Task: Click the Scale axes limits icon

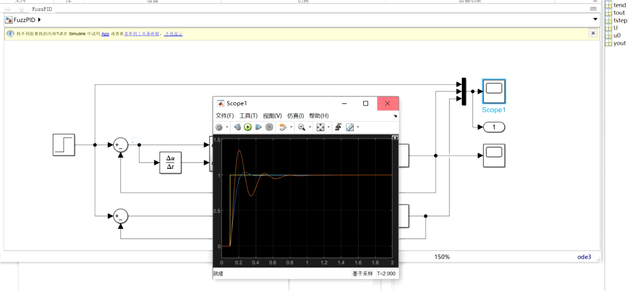Action: click(320, 127)
